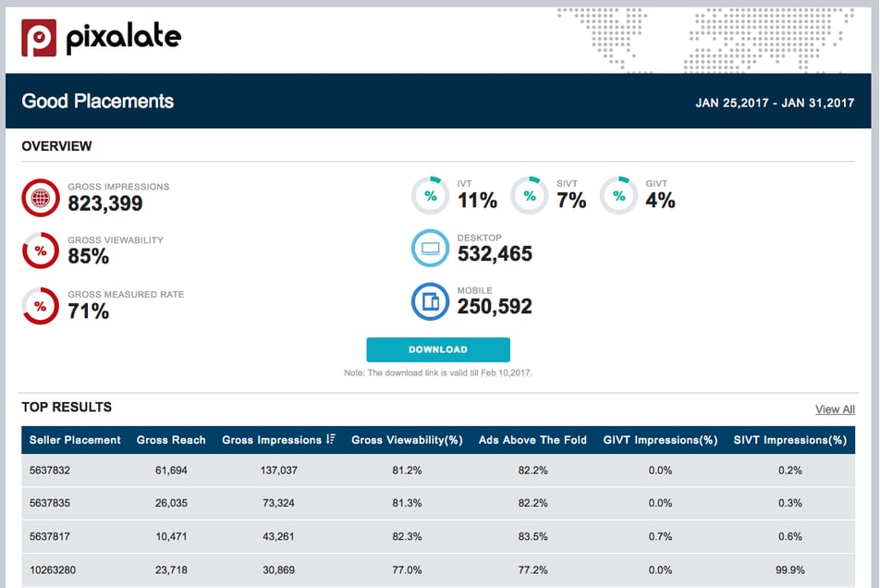Click the Ads Above The Fold header

click(x=532, y=440)
